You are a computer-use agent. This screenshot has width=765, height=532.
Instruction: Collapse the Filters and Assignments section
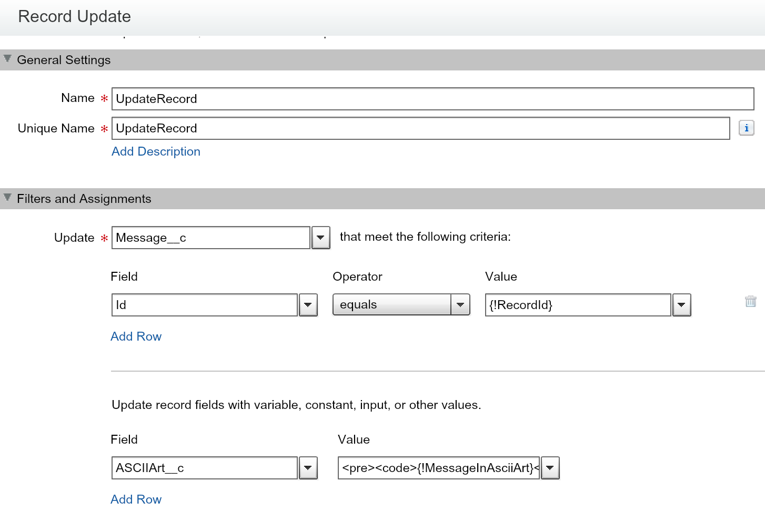click(7, 198)
